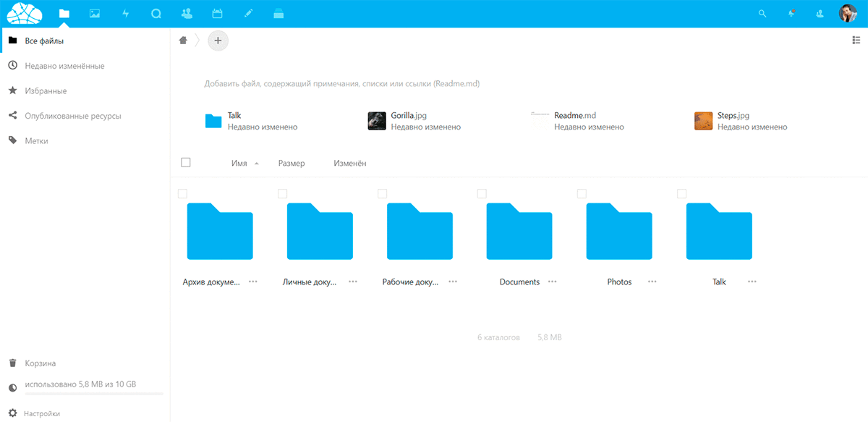Open the Photos app icon in top bar
Screen dimensions: 868x422
95,13
